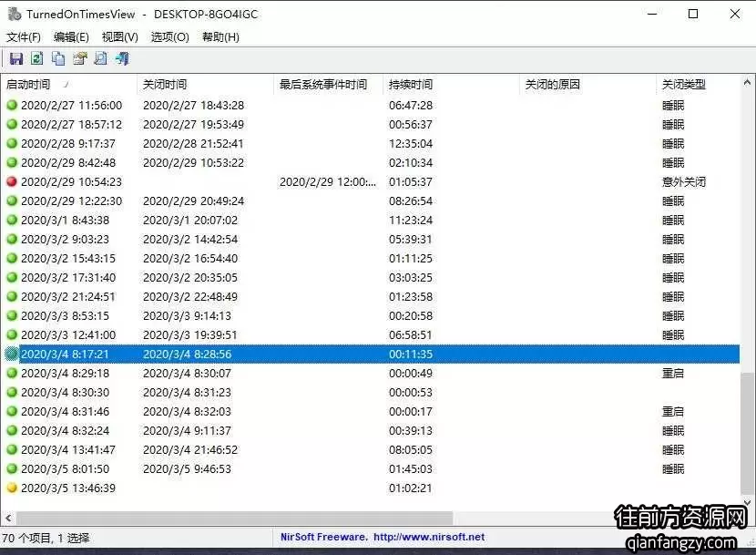Click the TurnedOnTimesView app icon in title bar

pyautogui.click(x=15, y=14)
